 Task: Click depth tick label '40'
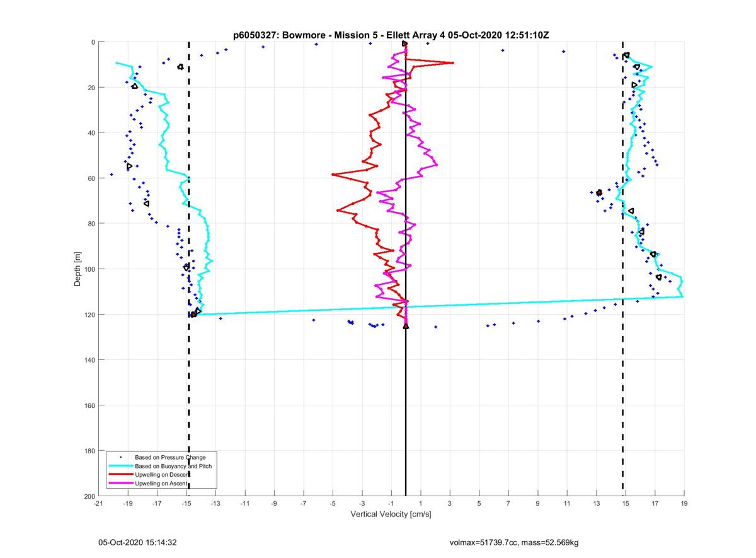point(91,133)
